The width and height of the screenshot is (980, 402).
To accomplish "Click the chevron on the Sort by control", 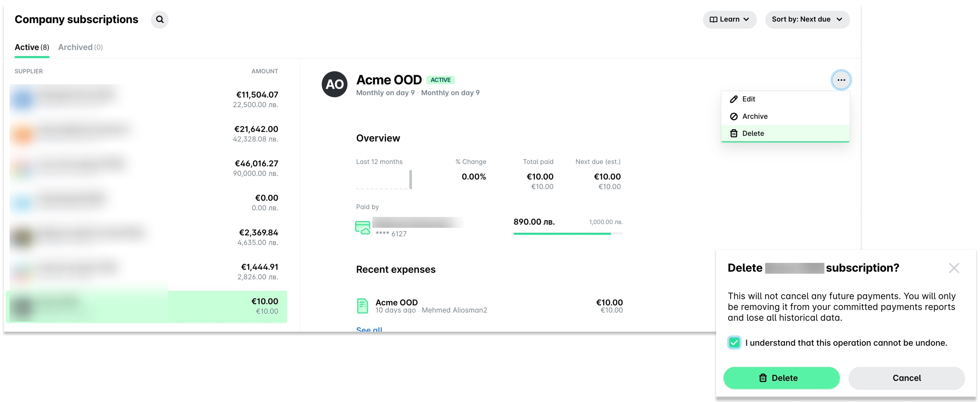I will coord(840,19).
